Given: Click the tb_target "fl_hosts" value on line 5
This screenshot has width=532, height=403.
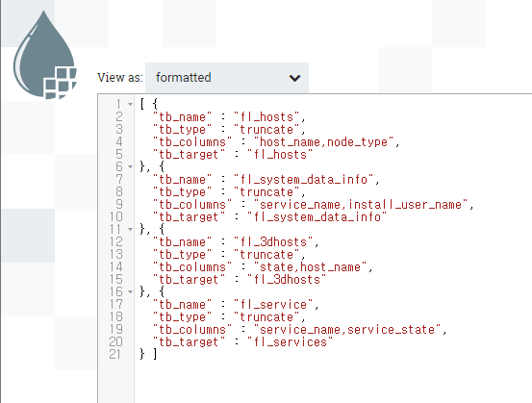Looking at the screenshot, I should pos(280,155).
